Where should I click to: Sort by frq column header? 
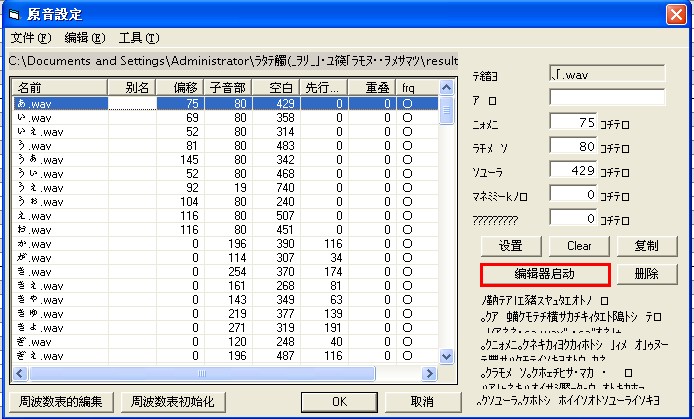pyautogui.click(x=417, y=88)
